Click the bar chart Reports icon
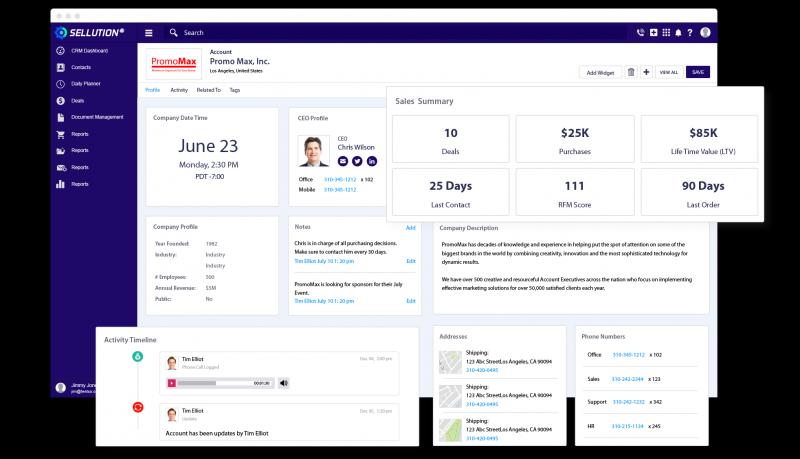The height and width of the screenshot is (459, 800). 60,184
